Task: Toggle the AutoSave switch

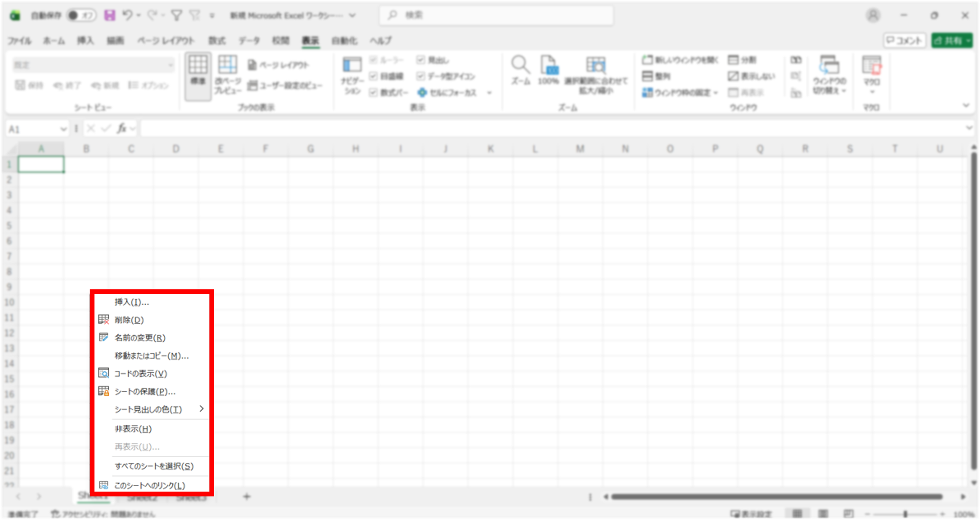Action: click(x=81, y=16)
